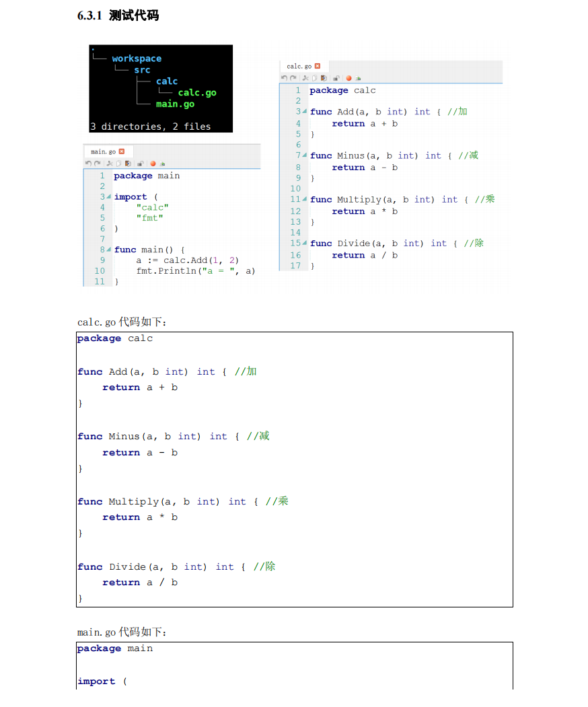588x707 pixels.
Task: Click the red record dot in main.go toolbar
Action: (x=153, y=163)
